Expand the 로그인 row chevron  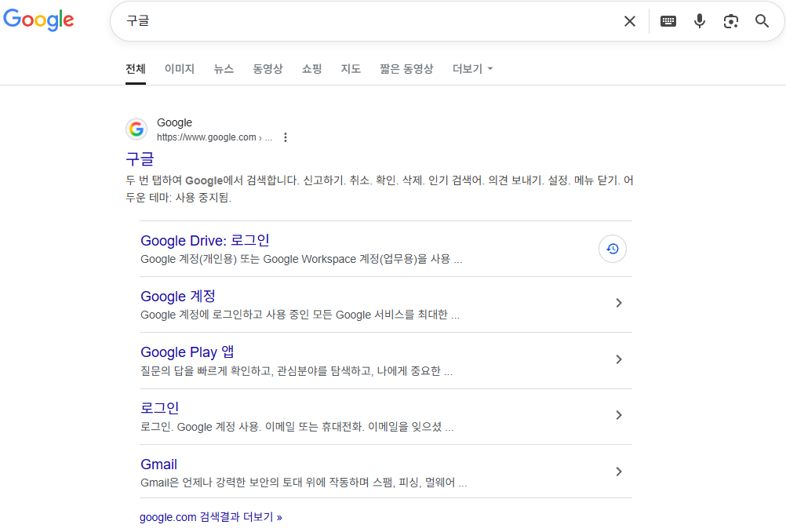pos(619,415)
